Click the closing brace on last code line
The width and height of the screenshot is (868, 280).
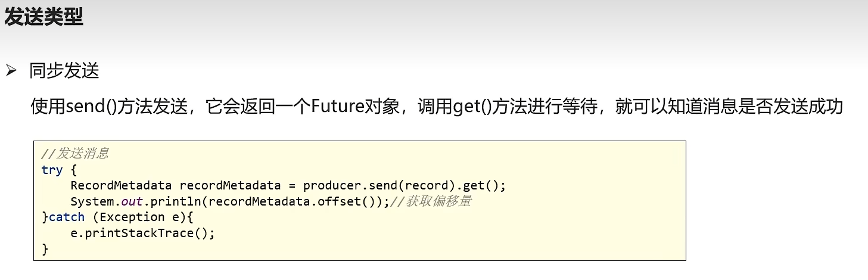[45, 249]
